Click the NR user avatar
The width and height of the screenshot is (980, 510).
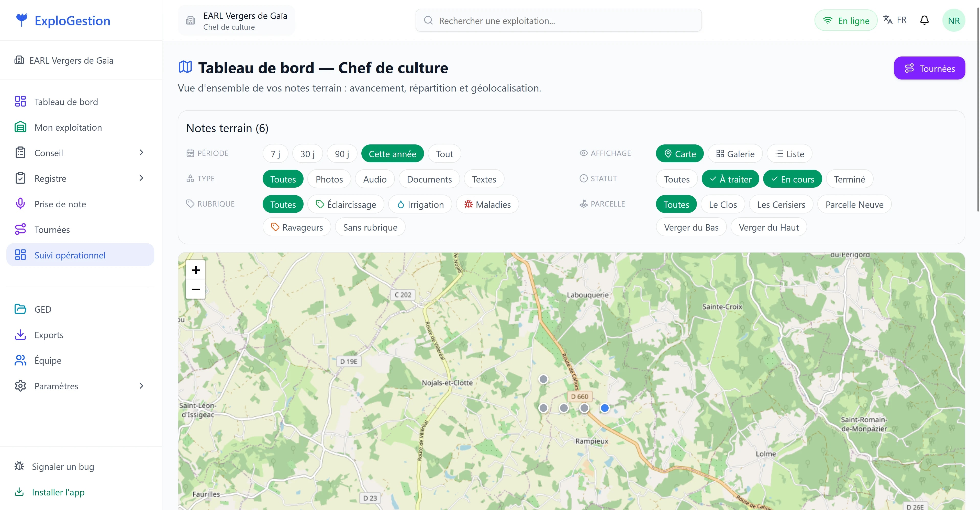pyautogui.click(x=954, y=20)
